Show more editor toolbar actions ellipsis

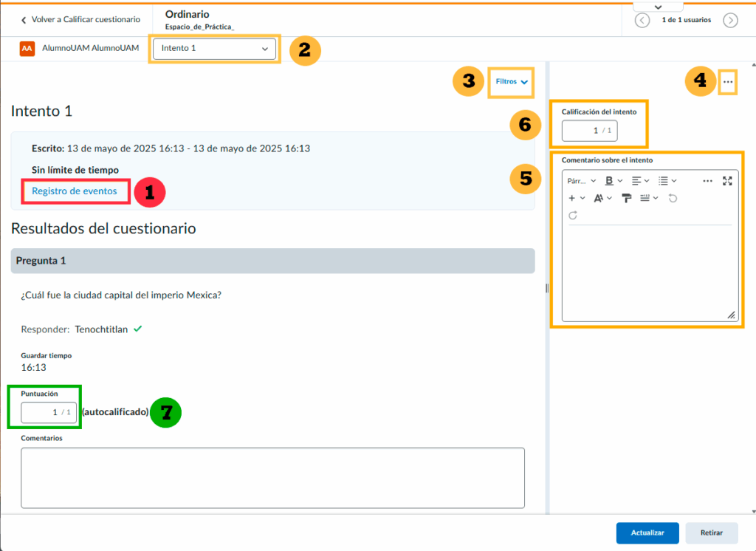pyautogui.click(x=707, y=181)
